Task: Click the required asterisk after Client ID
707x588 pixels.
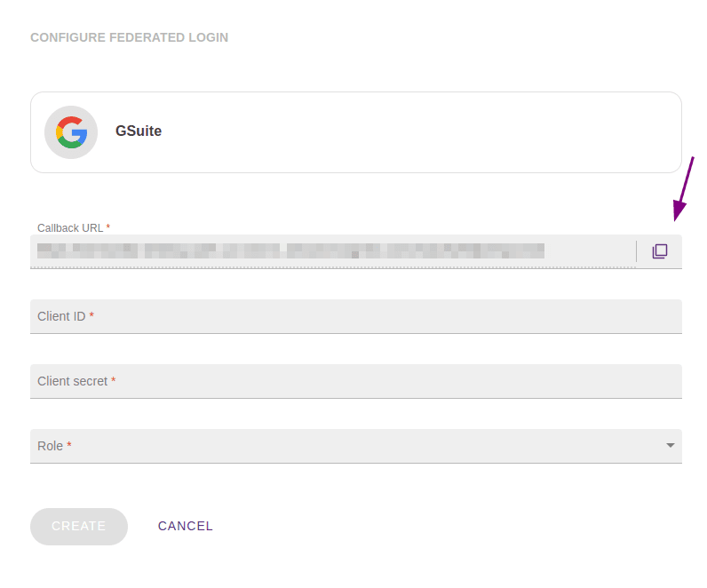Action: coord(91,315)
